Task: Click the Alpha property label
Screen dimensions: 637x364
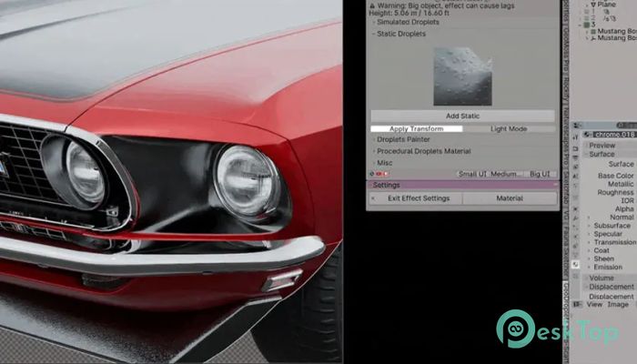Action: [x=624, y=208]
